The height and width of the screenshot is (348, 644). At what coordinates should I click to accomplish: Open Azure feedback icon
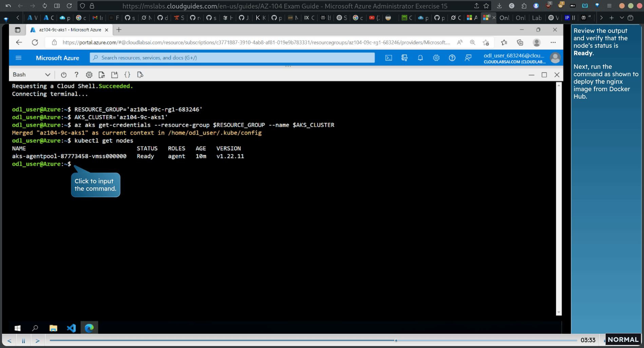(468, 58)
